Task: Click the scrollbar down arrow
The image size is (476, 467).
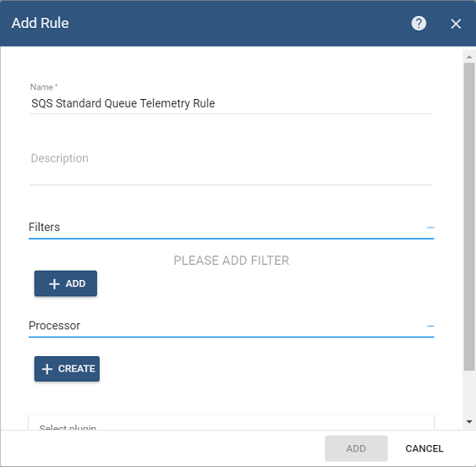Action: (469, 421)
